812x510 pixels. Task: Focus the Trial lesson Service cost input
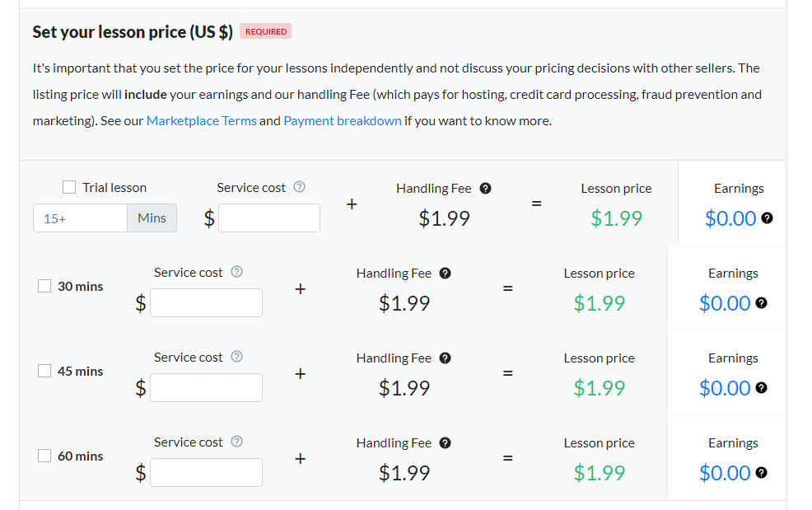tap(269, 218)
